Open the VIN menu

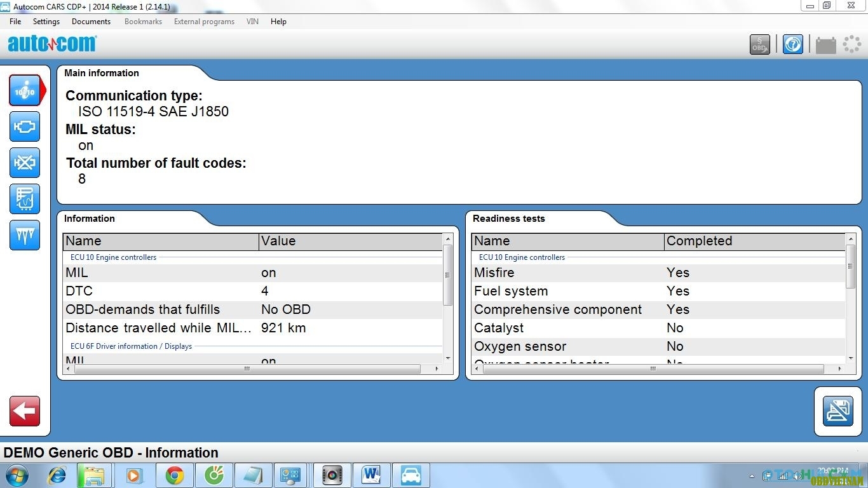[252, 22]
